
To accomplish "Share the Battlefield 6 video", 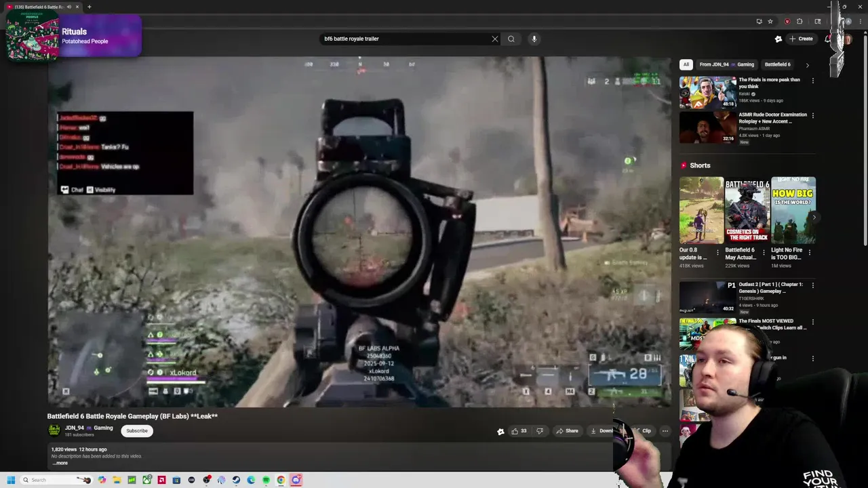I will pos(567,431).
